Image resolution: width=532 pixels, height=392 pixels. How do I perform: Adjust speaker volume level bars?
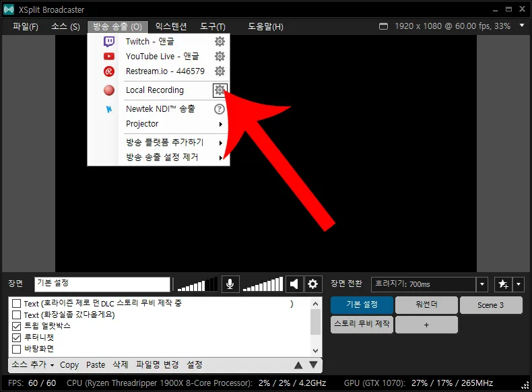click(x=263, y=284)
